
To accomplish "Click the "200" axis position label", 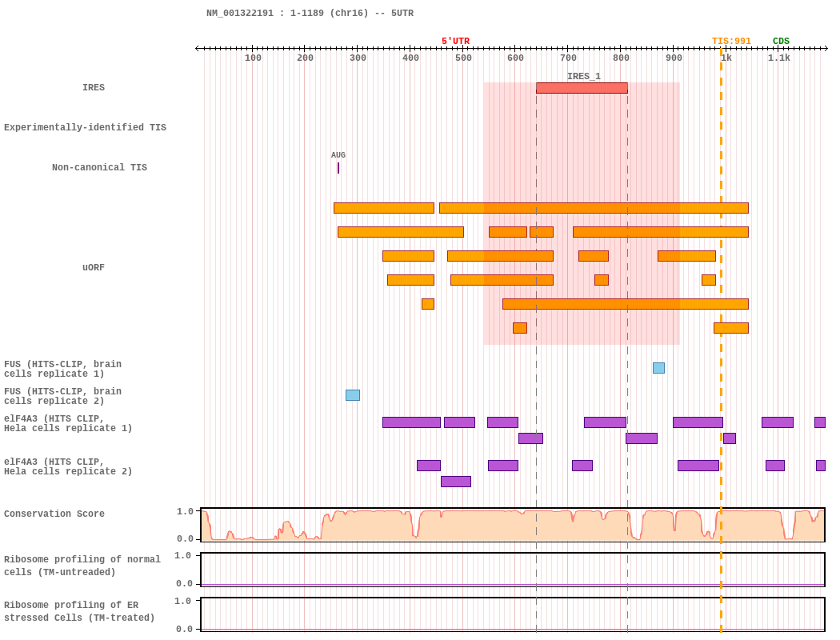I will click(305, 58).
